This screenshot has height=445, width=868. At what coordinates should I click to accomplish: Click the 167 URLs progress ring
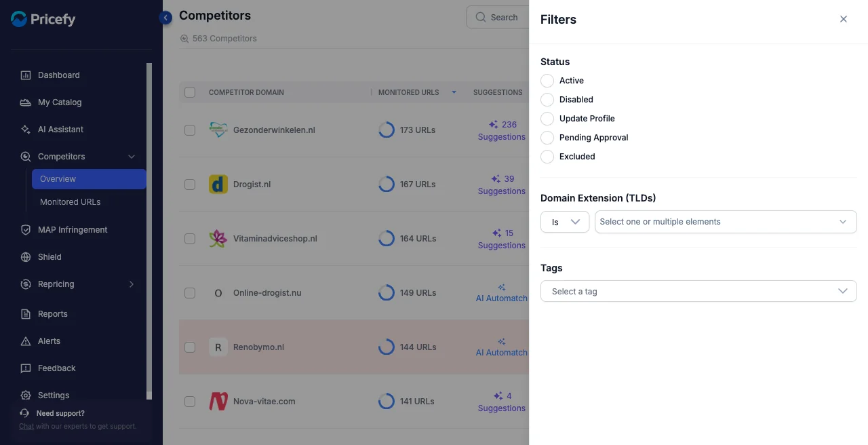pos(387,185)
